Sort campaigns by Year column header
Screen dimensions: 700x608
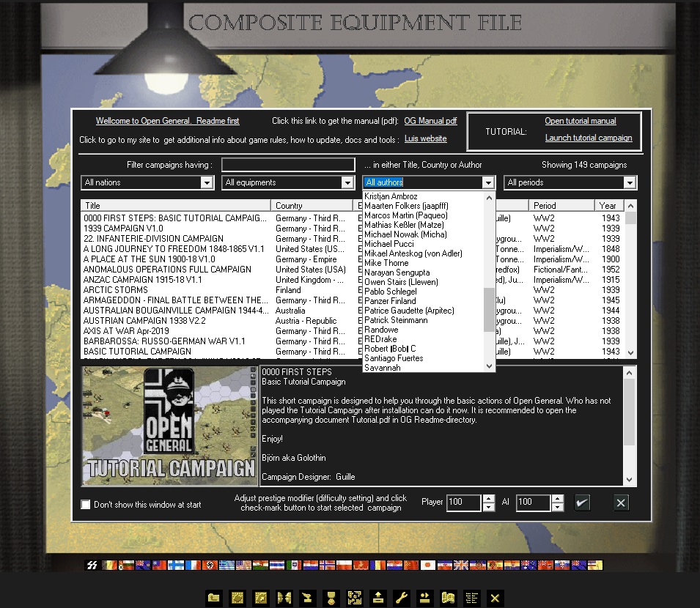pos(609,206)
